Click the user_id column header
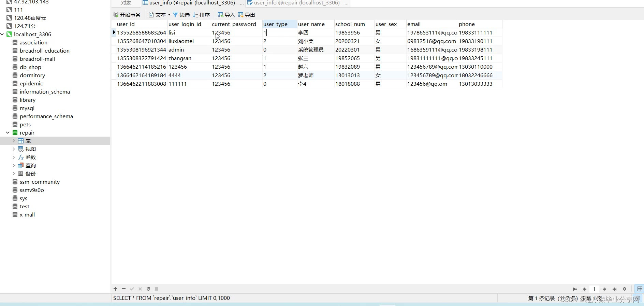This screenshot has height=306, width=644. tap(142, 24)
